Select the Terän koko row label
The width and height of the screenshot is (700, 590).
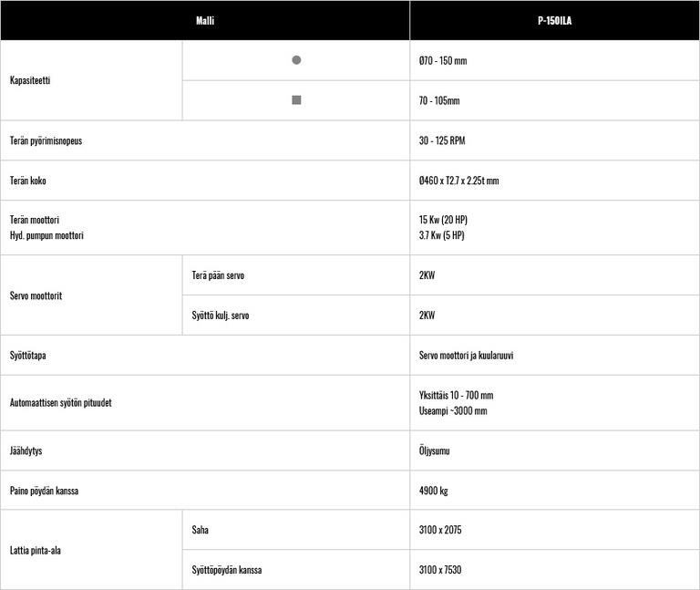tap(28, 181)
